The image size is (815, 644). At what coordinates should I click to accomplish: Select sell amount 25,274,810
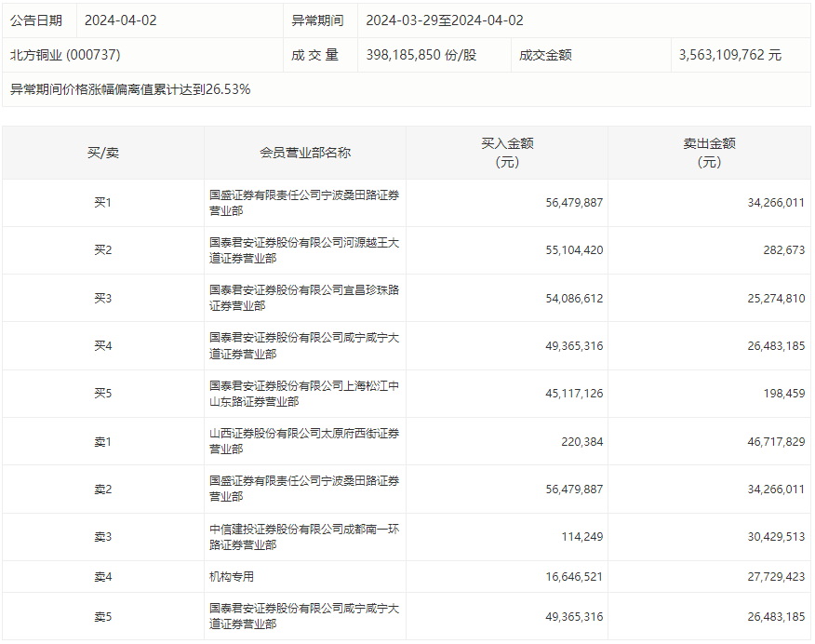pos(776,299)
